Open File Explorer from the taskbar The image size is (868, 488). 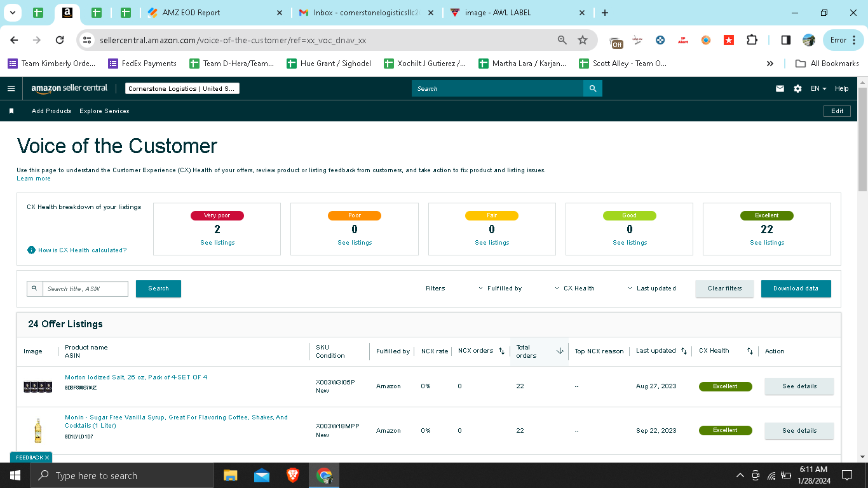[230, 475]
